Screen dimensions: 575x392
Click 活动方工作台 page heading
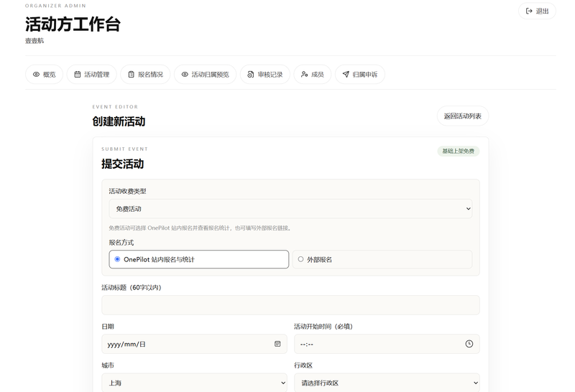click(x=73, y=24)
